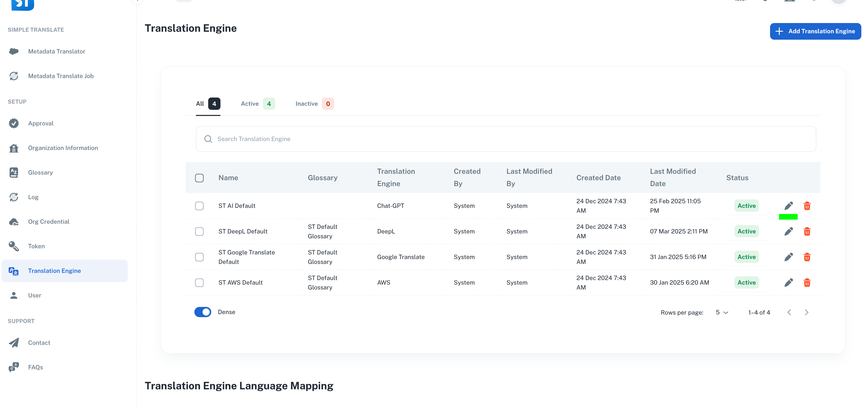Select all rows with the header checkbox
The width and height of the screenshot is (868, 407).
coord(199,178)
